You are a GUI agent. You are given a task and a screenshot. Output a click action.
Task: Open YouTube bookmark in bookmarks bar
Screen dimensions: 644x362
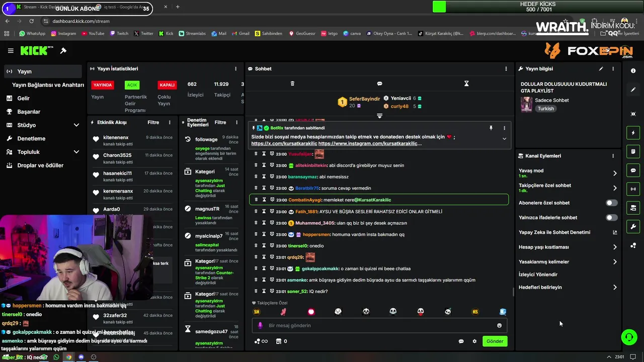tap(93, 34)
